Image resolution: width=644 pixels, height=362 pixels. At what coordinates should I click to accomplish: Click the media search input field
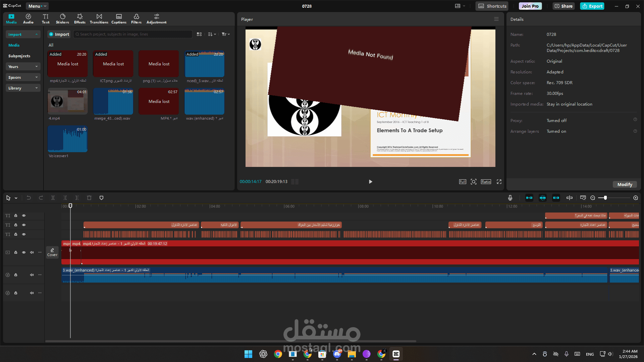point(133,34)
